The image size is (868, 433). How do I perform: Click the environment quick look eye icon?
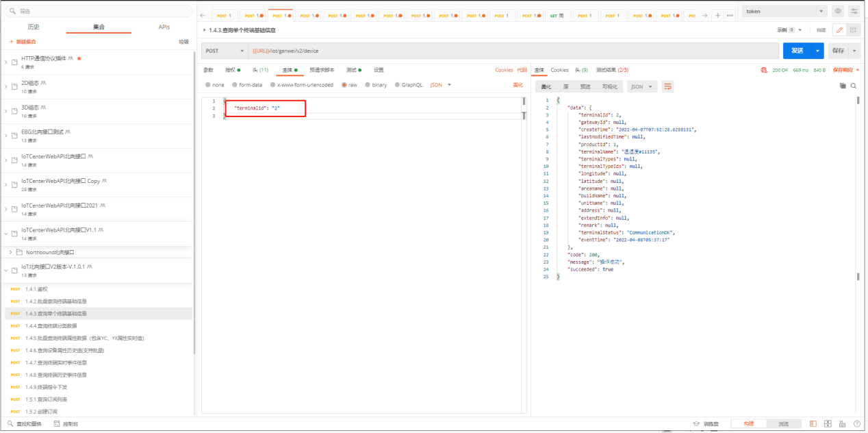coord(838,12)
